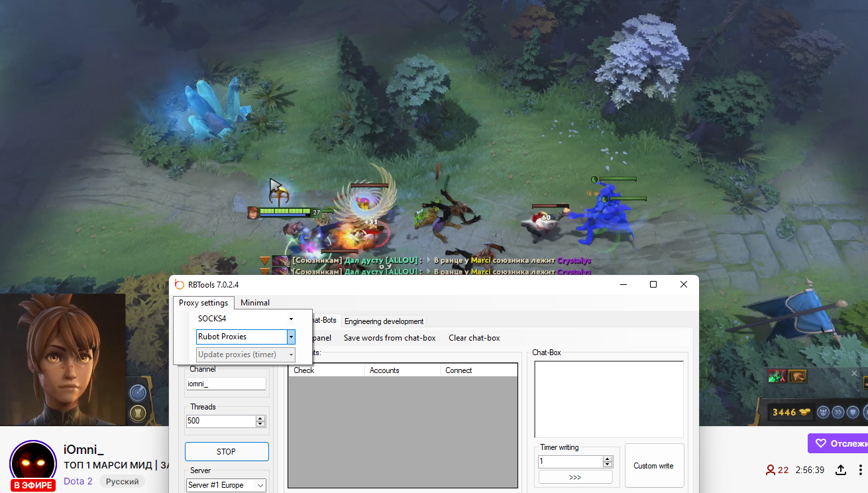Screen dimensions: 868x493
Task: Open the Server #1 Europe dropdown
Action: [x=260, y=485]
